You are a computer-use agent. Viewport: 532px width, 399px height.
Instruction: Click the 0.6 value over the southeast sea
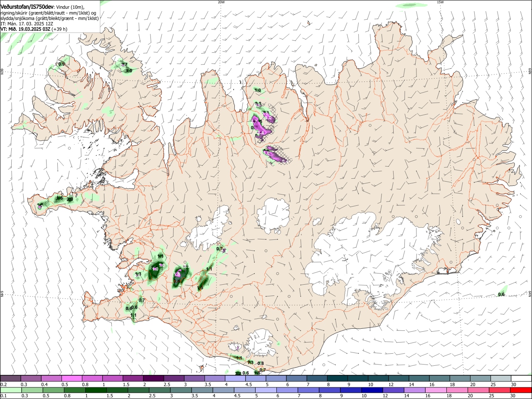coord(501,295)
